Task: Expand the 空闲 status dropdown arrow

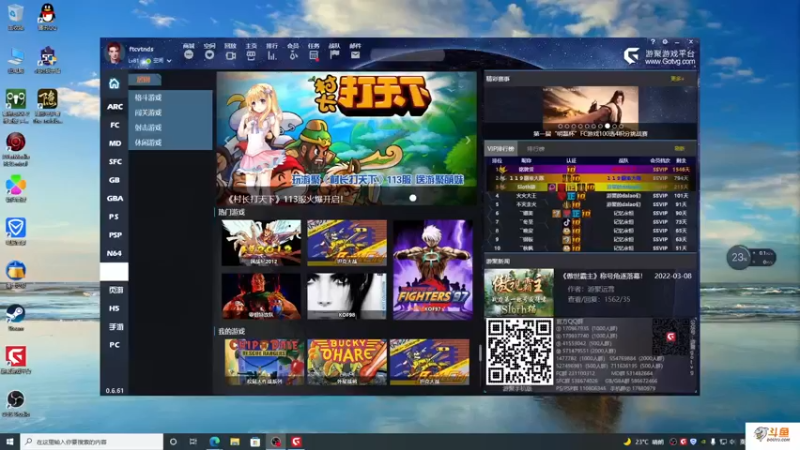Action: [x=169, y=61]
